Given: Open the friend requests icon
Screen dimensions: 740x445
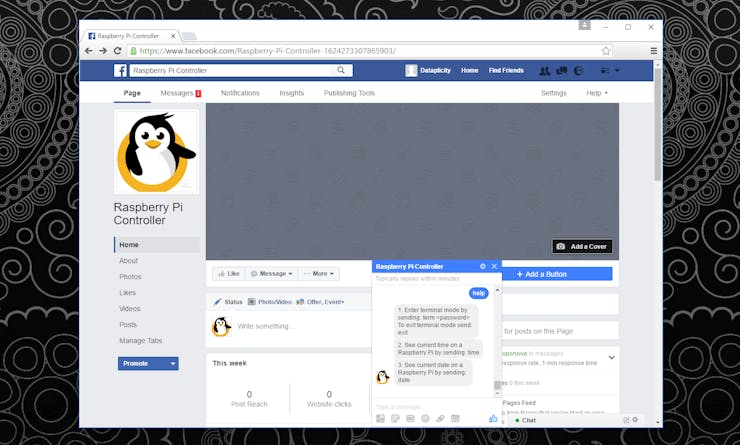Looking at the screenshot, I should tap(545, 70).
